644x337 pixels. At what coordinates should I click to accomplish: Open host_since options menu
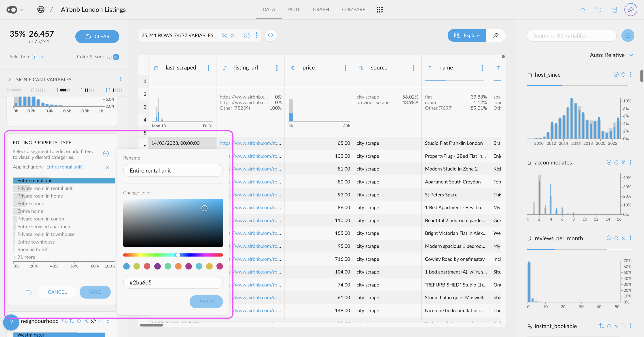tap(631, 74)
